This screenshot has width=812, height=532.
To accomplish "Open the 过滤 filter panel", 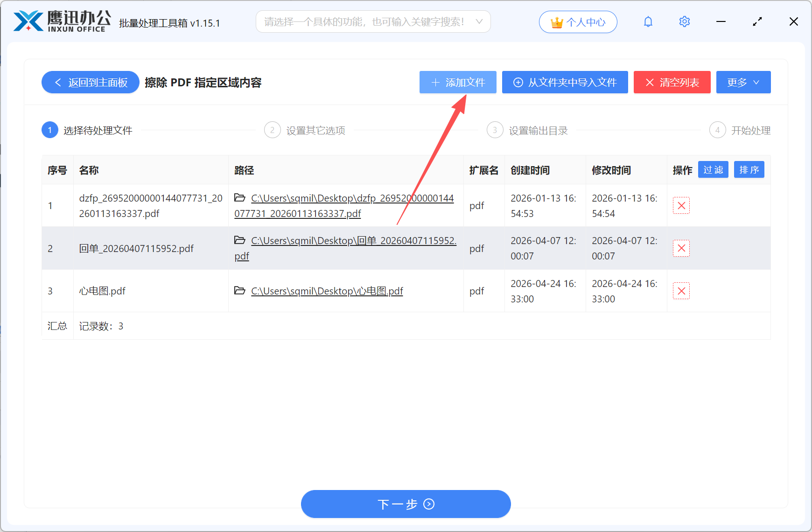I will [x=713, y=169].
